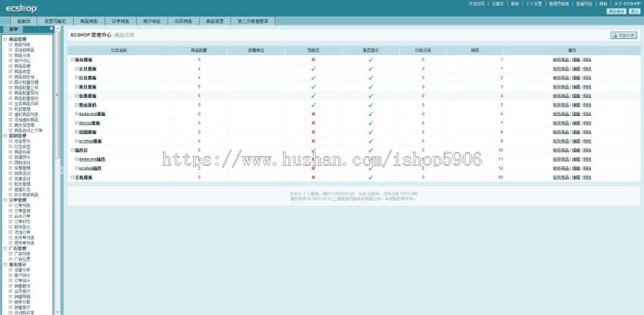
Task: Click the sidebar collapse handle beside the menu
Action: [x=62, y=169]
